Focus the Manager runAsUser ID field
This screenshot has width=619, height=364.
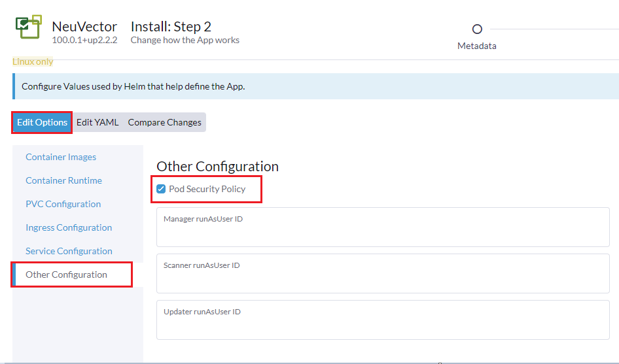(x=383, y=232)
